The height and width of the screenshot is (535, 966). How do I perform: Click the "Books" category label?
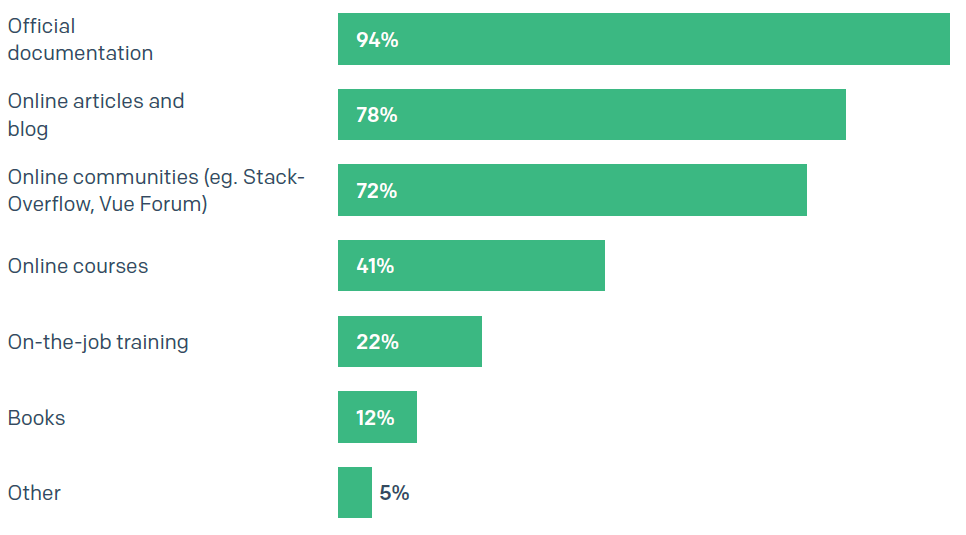[36, 419]
